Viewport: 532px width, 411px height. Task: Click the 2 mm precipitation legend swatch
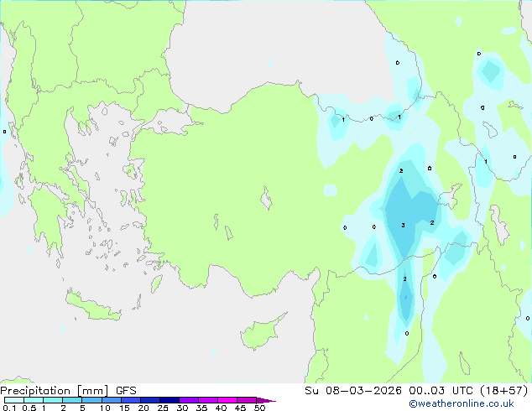tap(72, 400)
